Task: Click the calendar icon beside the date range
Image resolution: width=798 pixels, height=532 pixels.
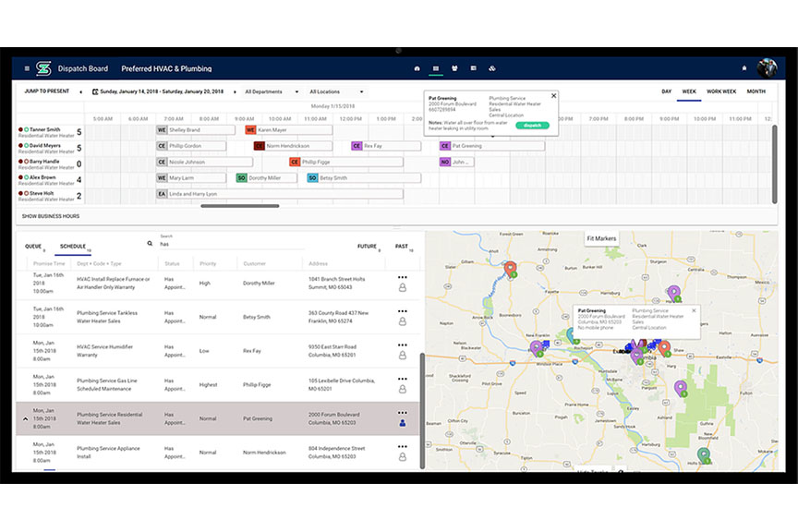Action: 95,92
